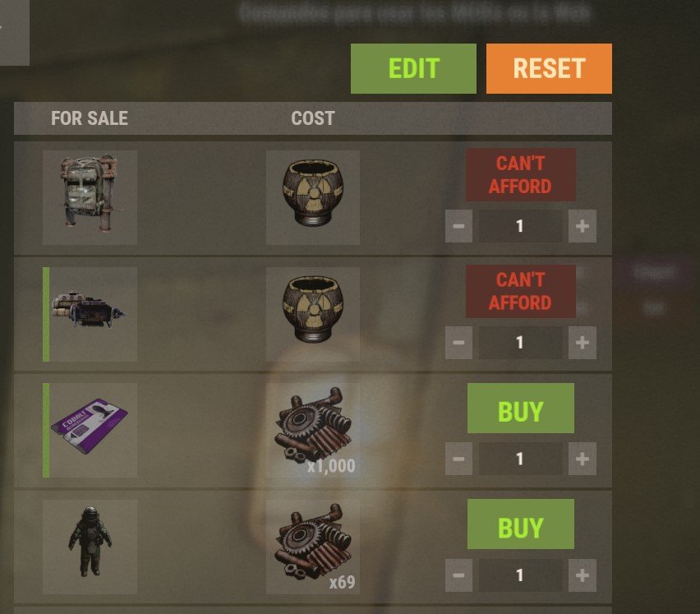Click the quantity field in hazmat suit row

[521, 575]
